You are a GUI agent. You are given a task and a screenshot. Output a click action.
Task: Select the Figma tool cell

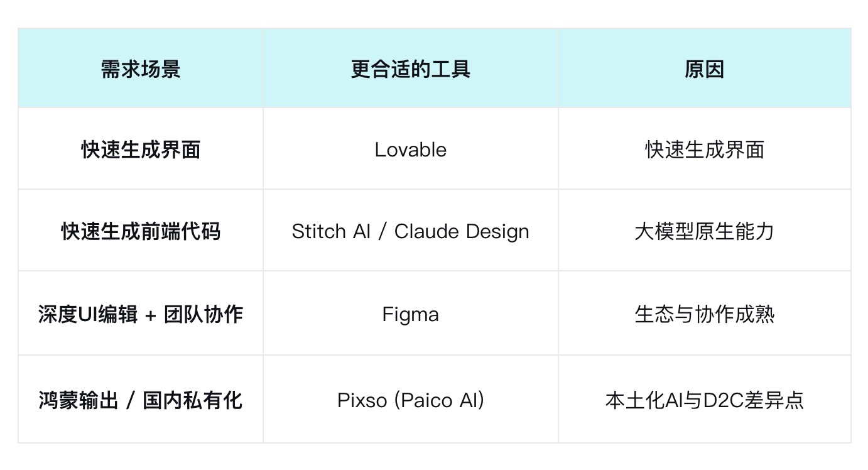pos(411,314)
